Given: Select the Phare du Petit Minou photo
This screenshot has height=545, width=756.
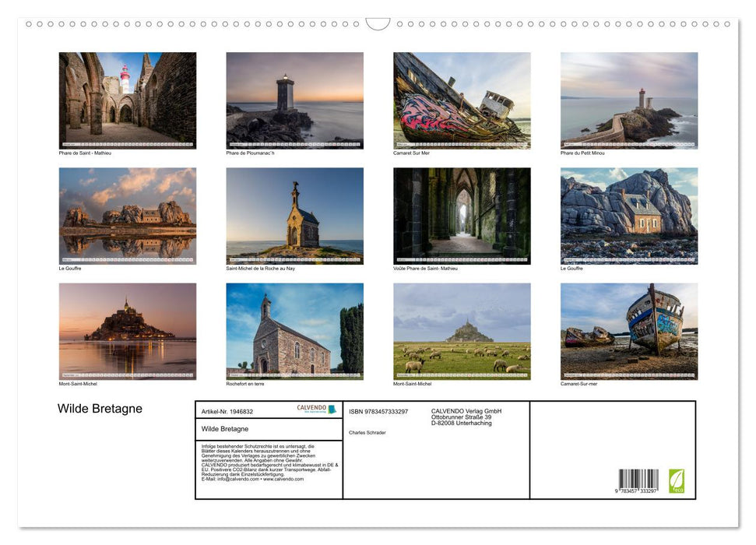Looking at the screenshot, I should 628,100.
